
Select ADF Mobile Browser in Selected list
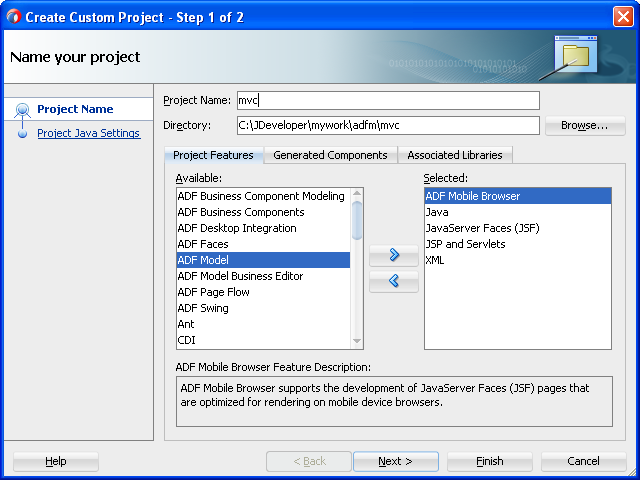tap(518, 196)
